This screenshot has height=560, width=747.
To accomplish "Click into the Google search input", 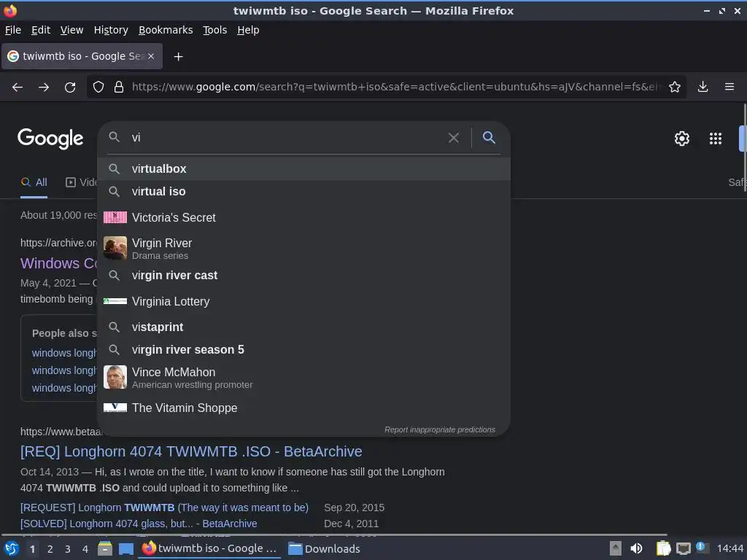I will [x=286, y=138].
